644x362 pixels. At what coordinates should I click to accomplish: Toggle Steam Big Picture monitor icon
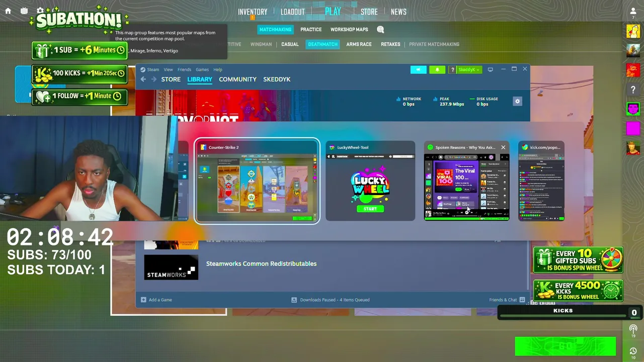tap(490, 69)
